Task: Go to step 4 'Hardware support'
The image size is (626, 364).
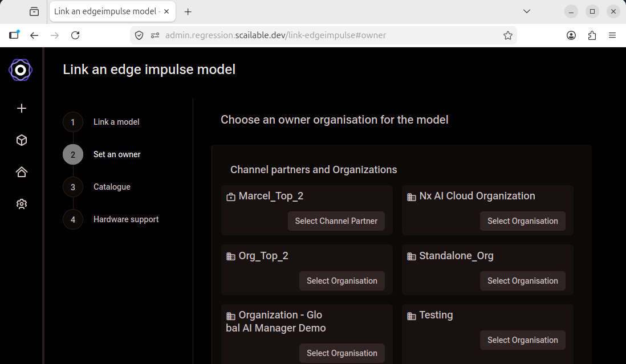Action: tap(126, 219)
